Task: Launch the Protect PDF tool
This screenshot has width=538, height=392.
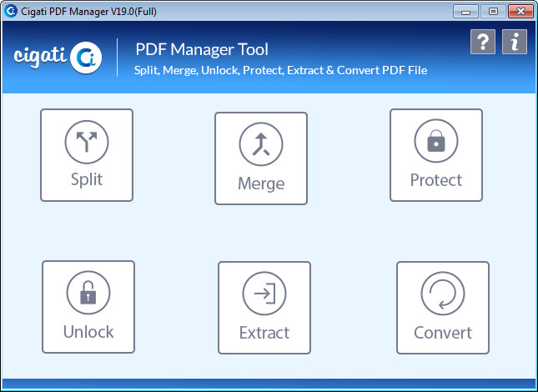Action: coord(436,155)
